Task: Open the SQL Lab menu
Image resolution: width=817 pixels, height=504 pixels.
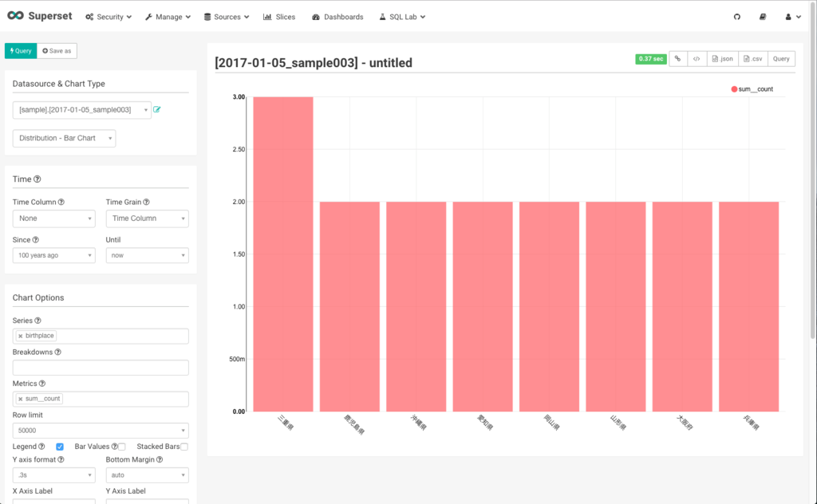Action: point(401,16)
